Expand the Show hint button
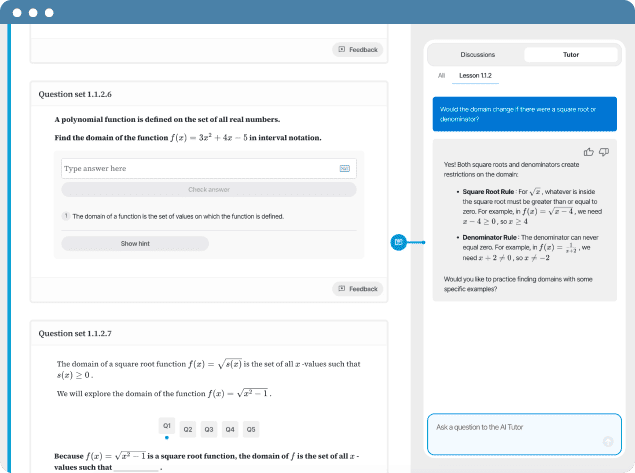 point(135,243)
